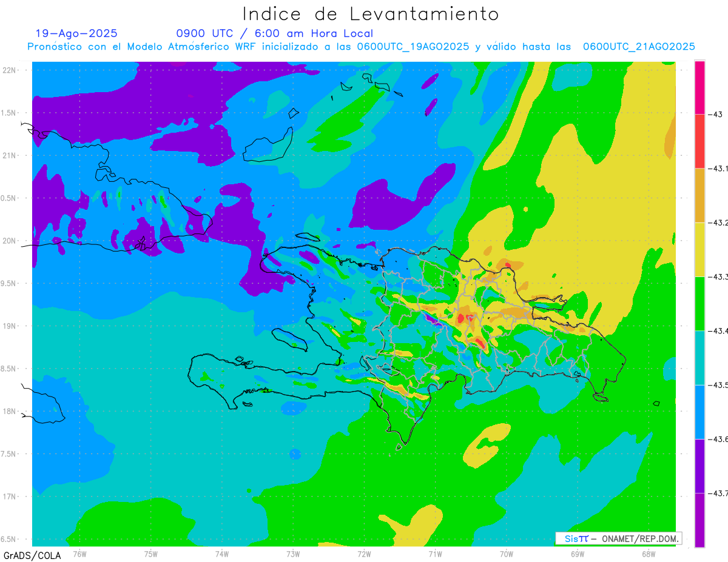Image resolution: width=728 pixels, height=562 pixels.
Task: Select the magenta swatch at legend top
Action: coord(699,87)
